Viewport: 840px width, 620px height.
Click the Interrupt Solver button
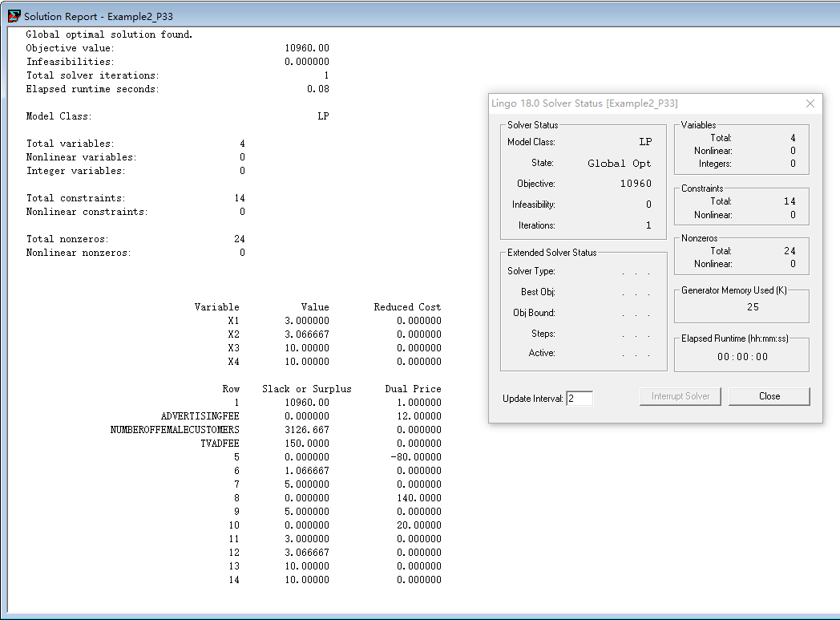click(x=680, y=396)
